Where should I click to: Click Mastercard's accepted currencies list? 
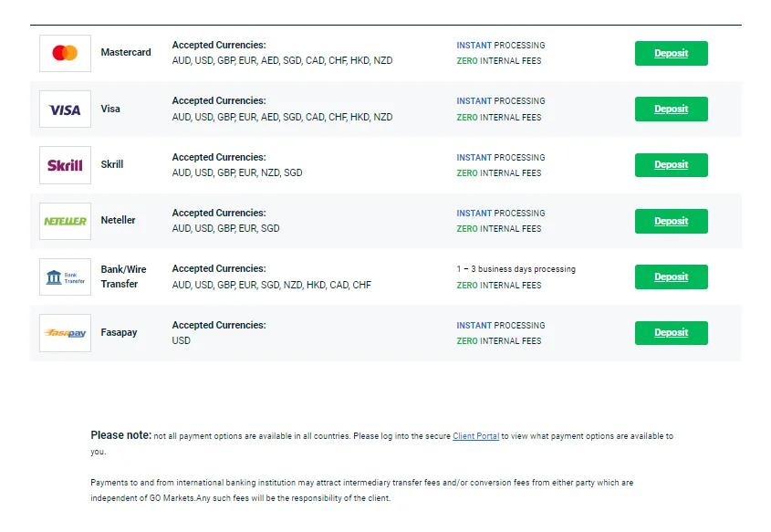[x=282, y=60]
